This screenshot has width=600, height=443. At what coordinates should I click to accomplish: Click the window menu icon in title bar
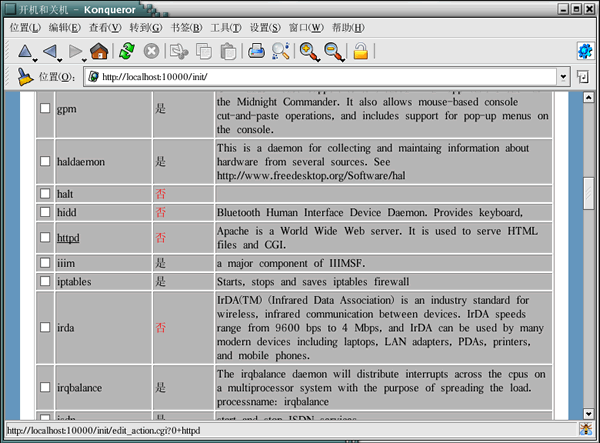click(x=11, y=9)
